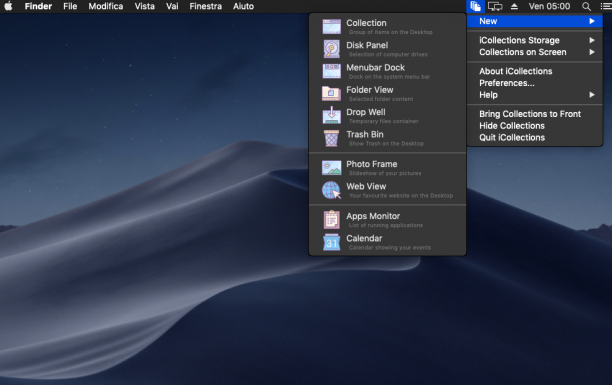612x385 pixels.
Task: Click 'Show Trash on the Desktop' text
Action: (386, 143)
